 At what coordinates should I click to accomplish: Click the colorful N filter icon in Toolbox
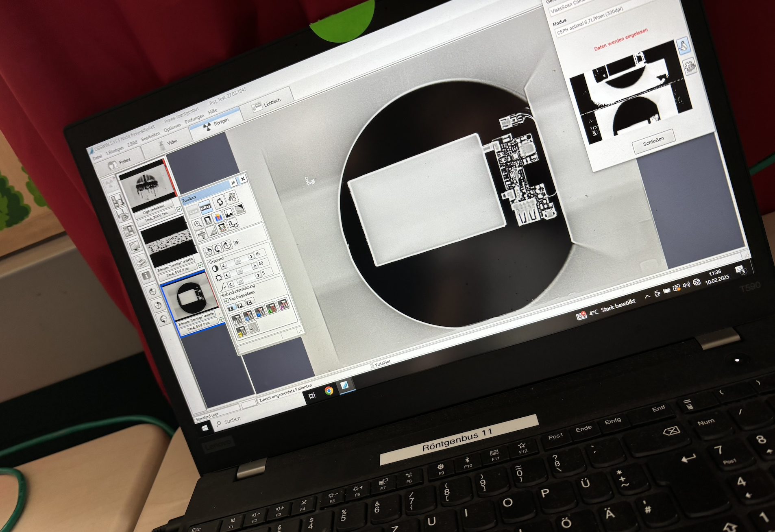click(x=218, y=218)
